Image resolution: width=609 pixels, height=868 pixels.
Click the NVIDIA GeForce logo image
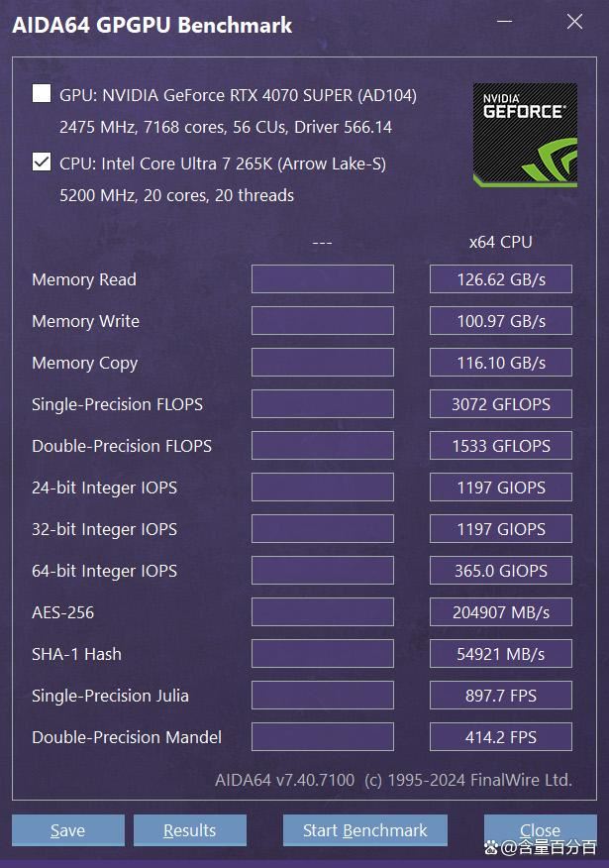(525, 134)
